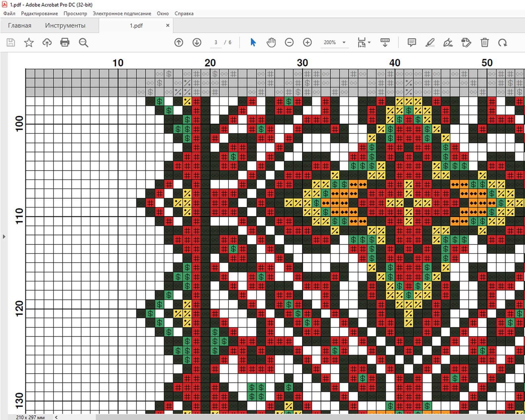The width and height of the screenshot is (525, 420).
Task: Click the horizontal scrollbar left arrow
Action: tap(56, 417)
